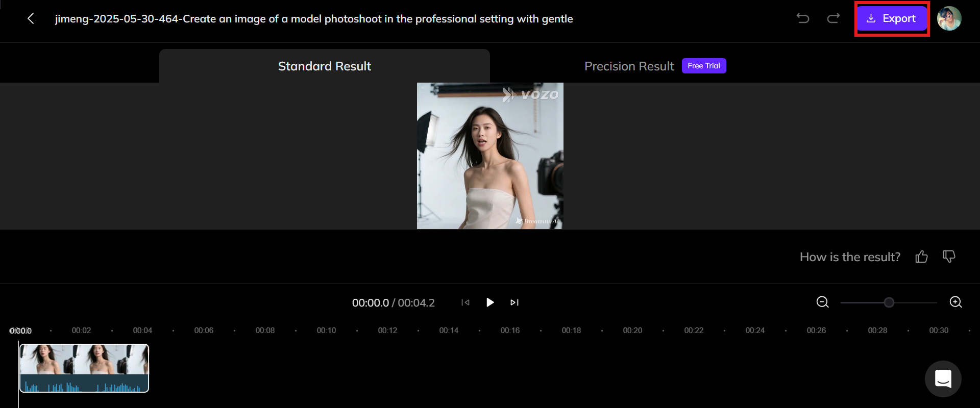Redo the last action
Image resolution: width=980 pixels, height=408 pixels.
pyautogui.click(x=834, y=18)
